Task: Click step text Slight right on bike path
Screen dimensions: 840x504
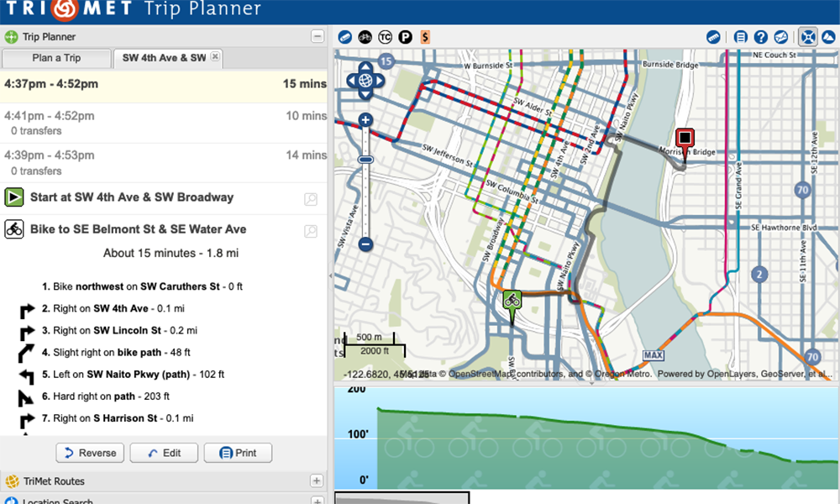Action: pyautogui.click(x=116, y=353)
